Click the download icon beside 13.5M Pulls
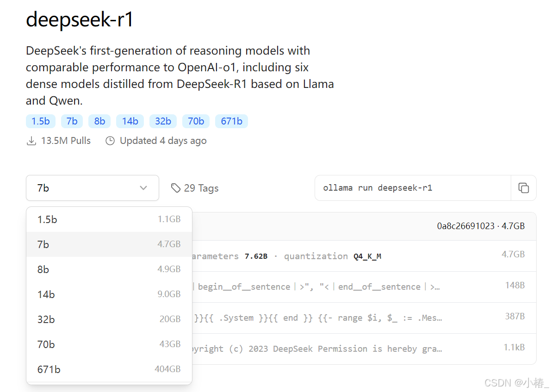Image resolution: width=551 pixels, height=392 pixels. 31,141
